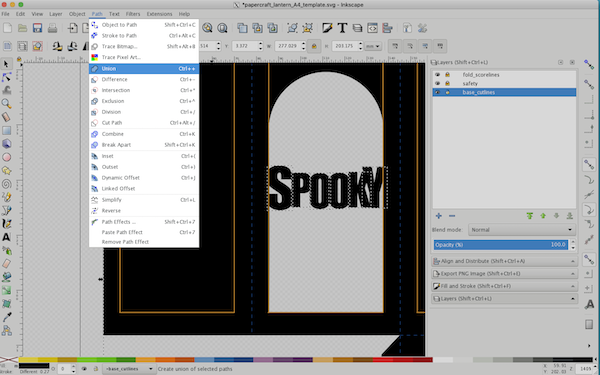Expand the Align and Distribute panel
This screenshot has height=375, width=600.
coord(504,261)
